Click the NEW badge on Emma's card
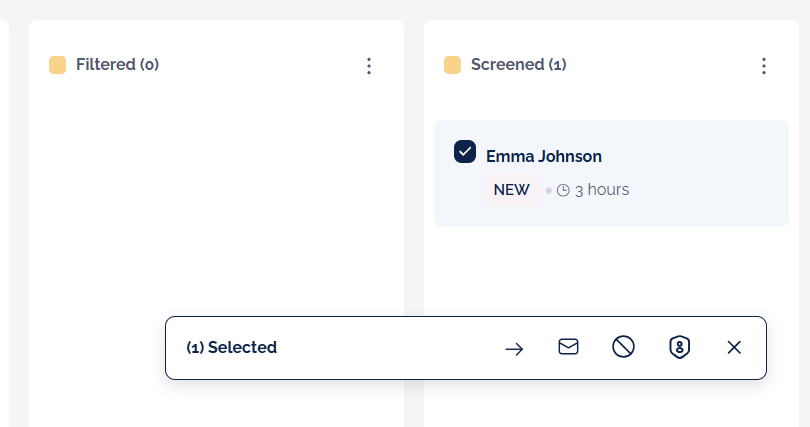 click(x=512, y=190)
